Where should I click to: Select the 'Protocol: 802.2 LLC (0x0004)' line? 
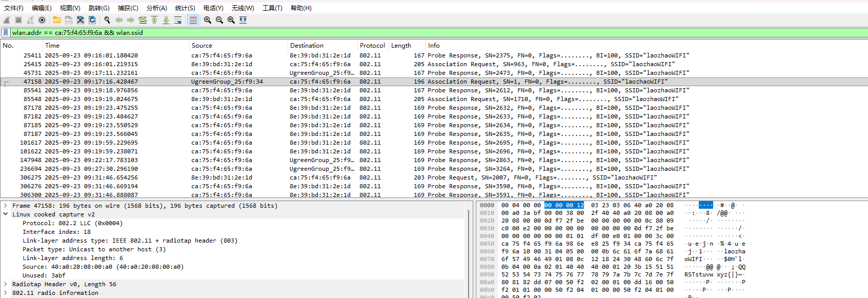point(72,223)
